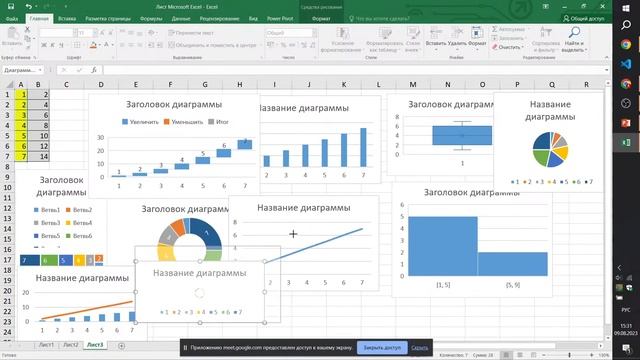Click Delete cells (Удалить) icon
This screenshot has width=640, height=360.
pos(457,37)
